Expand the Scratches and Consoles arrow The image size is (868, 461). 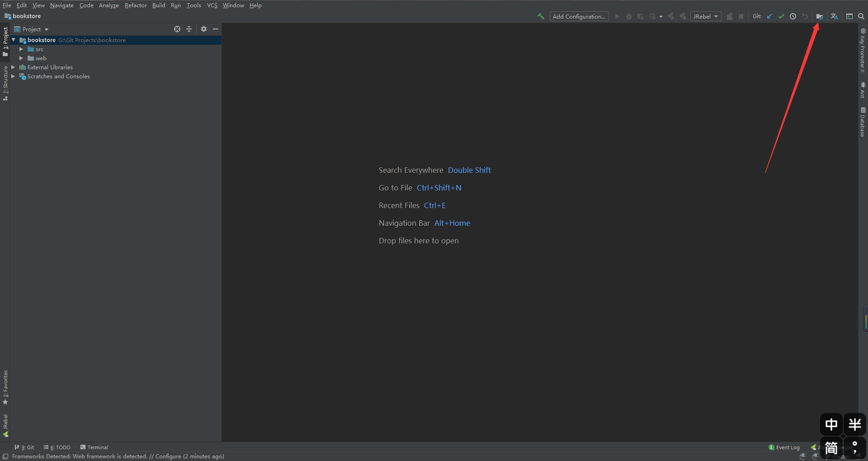(x=13, y=76)
